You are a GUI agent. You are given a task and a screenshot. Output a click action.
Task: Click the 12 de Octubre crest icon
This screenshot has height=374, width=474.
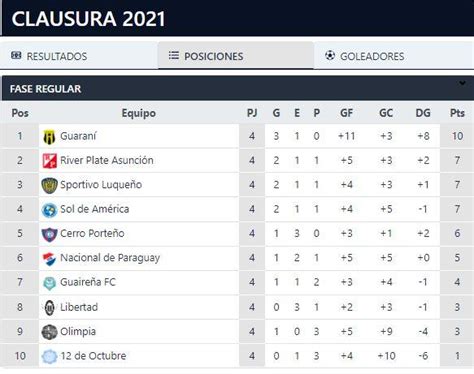(x=49, y=356)
